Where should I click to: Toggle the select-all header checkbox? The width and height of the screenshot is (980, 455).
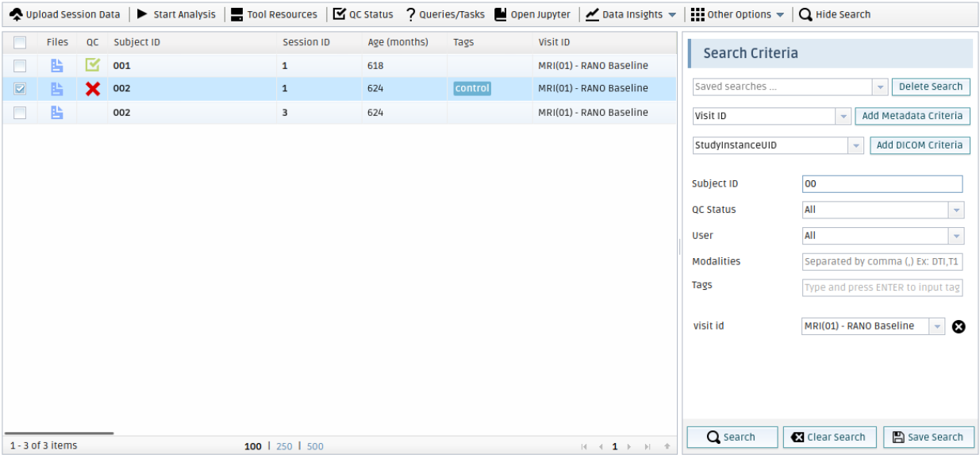point(20,42)
